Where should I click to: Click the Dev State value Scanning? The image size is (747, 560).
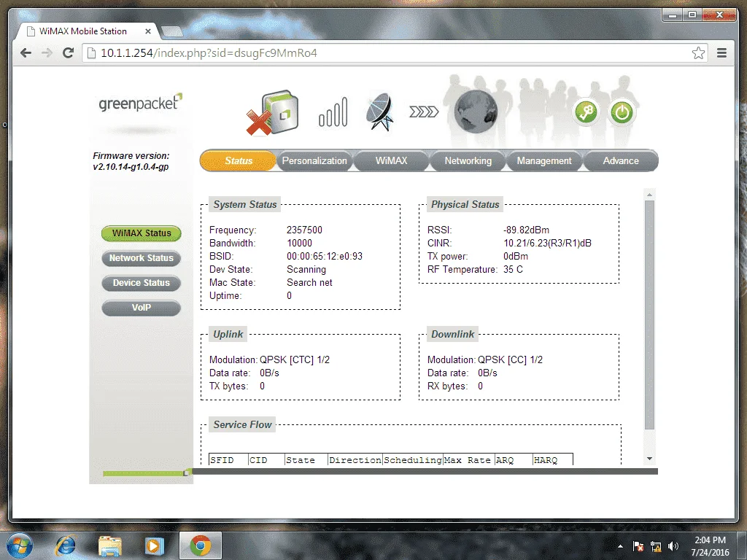pos(306,270)
